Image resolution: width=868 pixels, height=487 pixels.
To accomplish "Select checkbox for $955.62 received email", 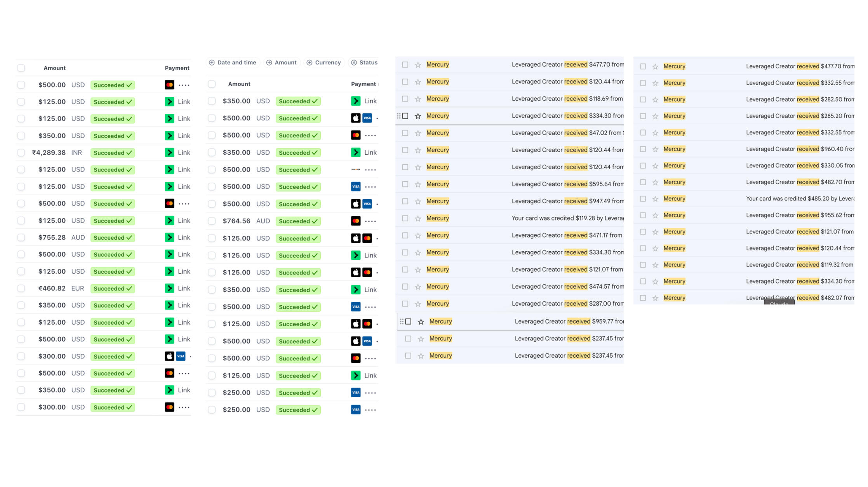I will 643,216.
